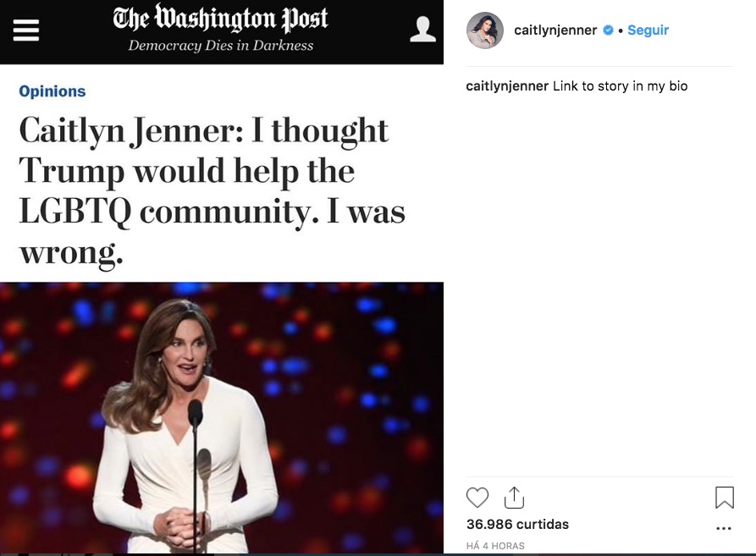Open the Opinions section link
756x556 pixels.
tap(52, 91)
